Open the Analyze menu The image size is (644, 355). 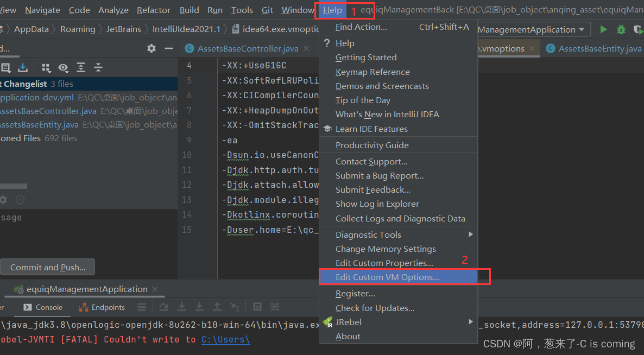tap(113, 10)
